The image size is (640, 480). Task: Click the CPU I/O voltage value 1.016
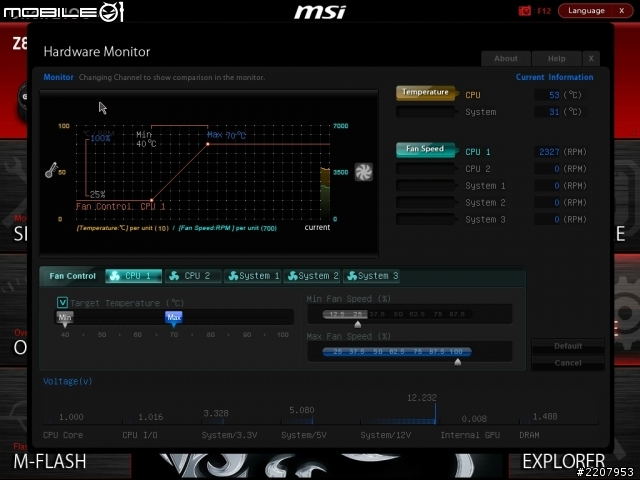click(x=151, y=417)
